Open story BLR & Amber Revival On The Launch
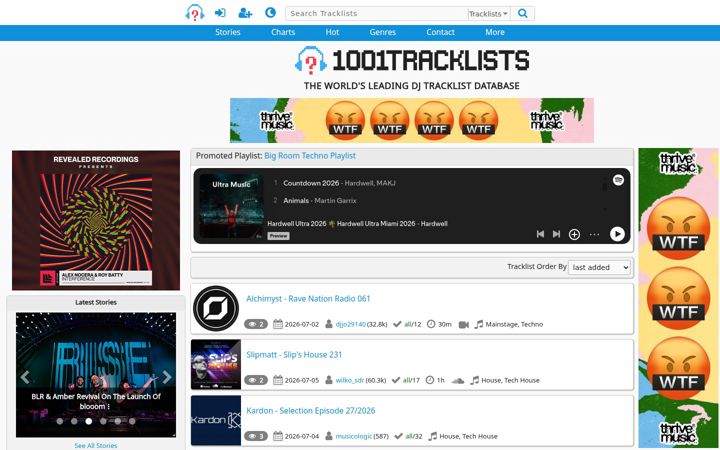720x450 pixels. pos(96,401)
